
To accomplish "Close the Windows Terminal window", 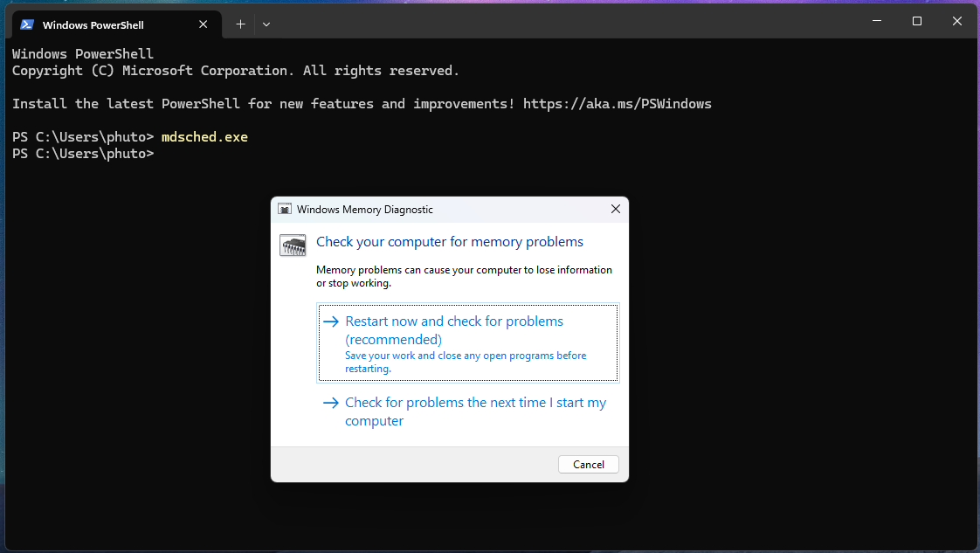I will tap(956, 21).
